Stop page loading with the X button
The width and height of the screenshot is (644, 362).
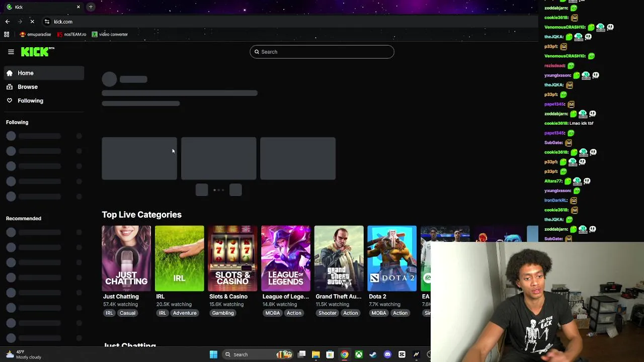pyautogui.click(x=32, y=22)
